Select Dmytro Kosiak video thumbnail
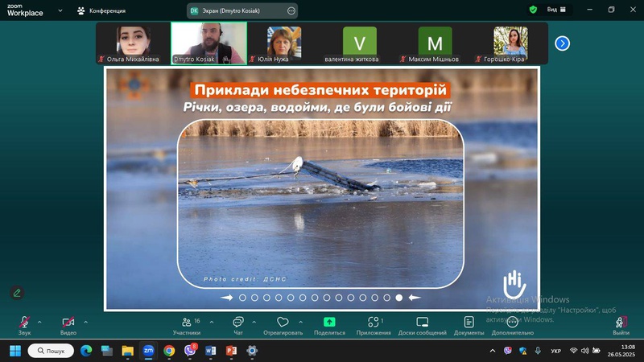Screen dimensions: 644x362 click(209, 43)
